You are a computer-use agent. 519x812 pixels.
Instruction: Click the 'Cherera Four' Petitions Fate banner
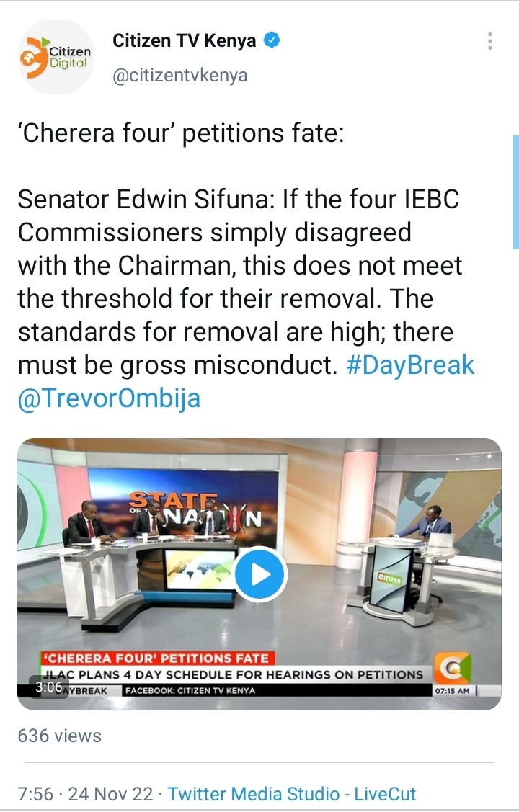[x=157, y=659]
